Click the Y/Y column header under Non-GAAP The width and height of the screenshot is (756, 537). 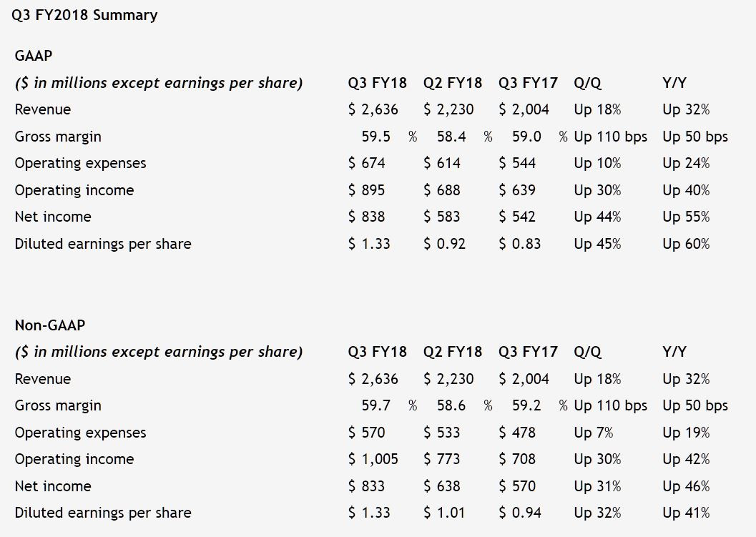click(674, 352)
